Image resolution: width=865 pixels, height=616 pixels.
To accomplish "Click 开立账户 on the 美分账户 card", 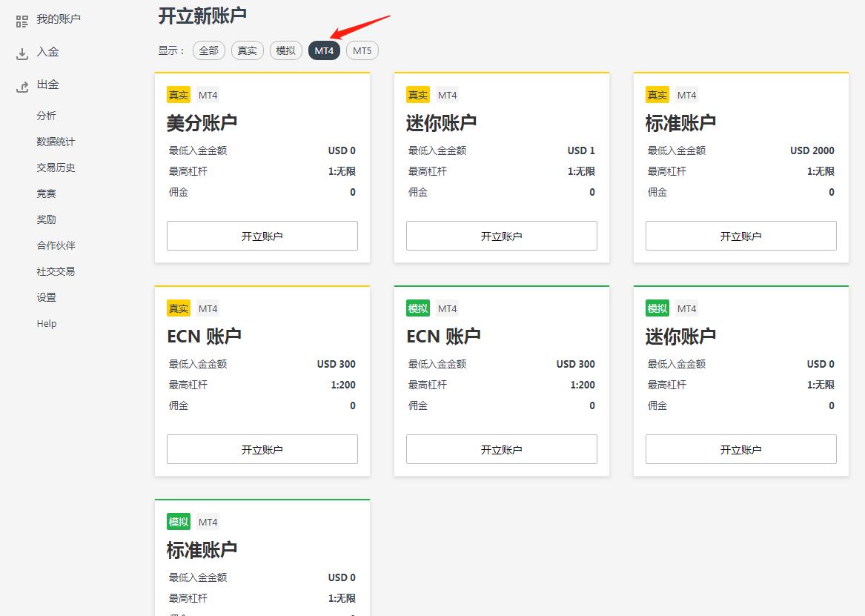I will [x=262, y=235].
